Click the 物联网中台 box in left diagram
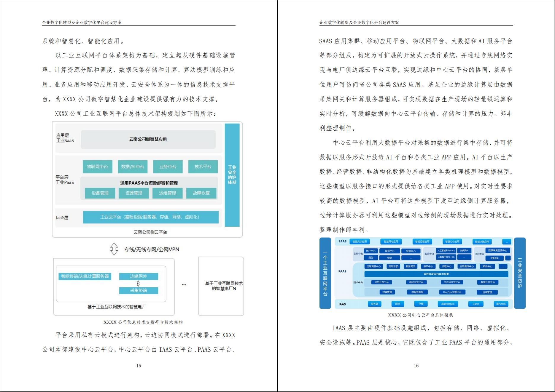 pyautogui.click(x=97, y=167)
